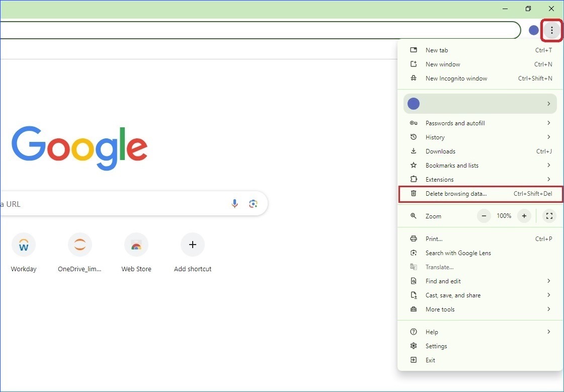Screen dimensions: 564x392
Task: Click the Add shortcut plus icon
Action: 193,245
